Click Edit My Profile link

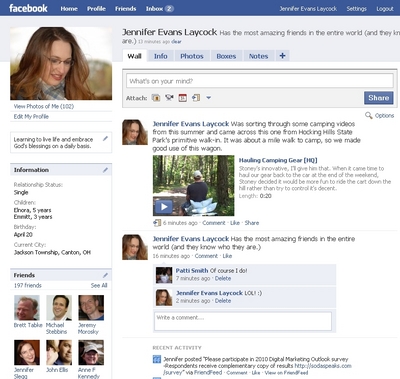tap(31, 116)
